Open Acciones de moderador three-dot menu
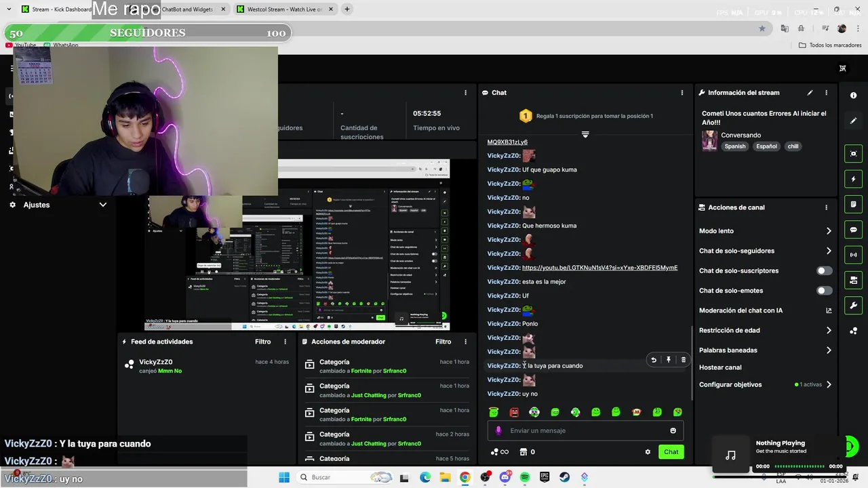Image resolution: width=868 pixels, height=488 pixels. pos(465,342)
